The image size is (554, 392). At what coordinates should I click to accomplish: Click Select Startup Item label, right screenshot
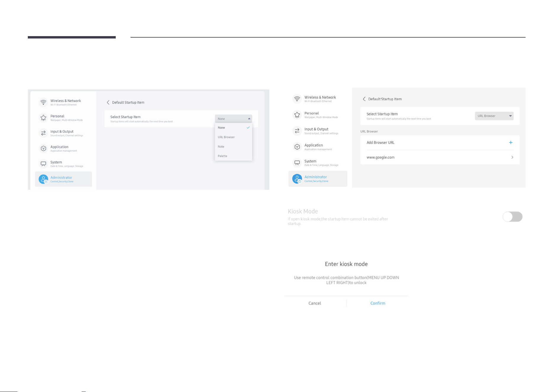point(382,114)
